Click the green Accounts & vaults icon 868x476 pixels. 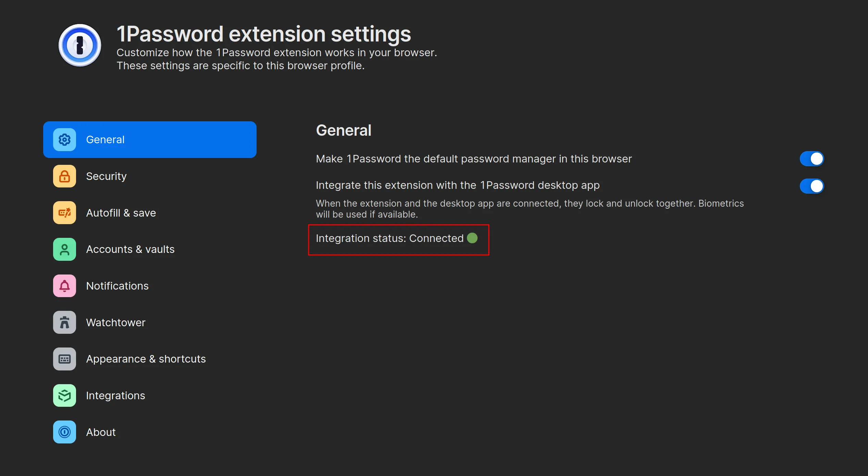tap(64, 249)
